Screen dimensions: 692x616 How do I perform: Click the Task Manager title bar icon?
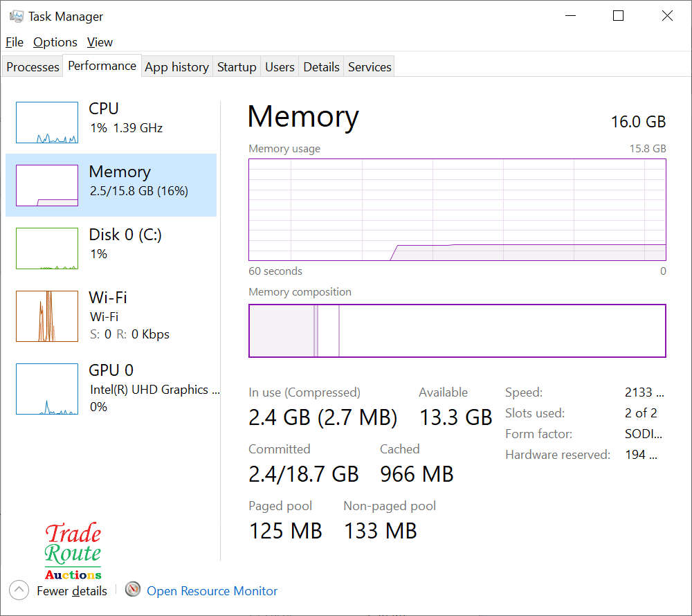17,16
